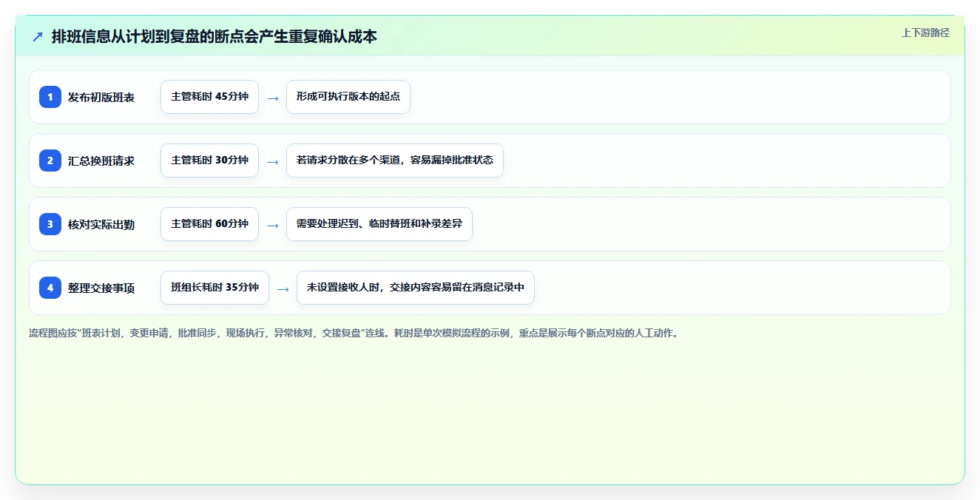Select the step 4 number badge
The width and height of the screenshot is (980, 500).
(50, 288)
